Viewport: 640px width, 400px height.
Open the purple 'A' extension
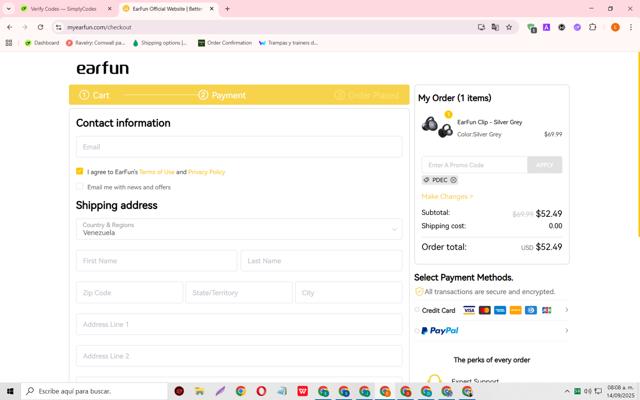click(x=547, y=27)
